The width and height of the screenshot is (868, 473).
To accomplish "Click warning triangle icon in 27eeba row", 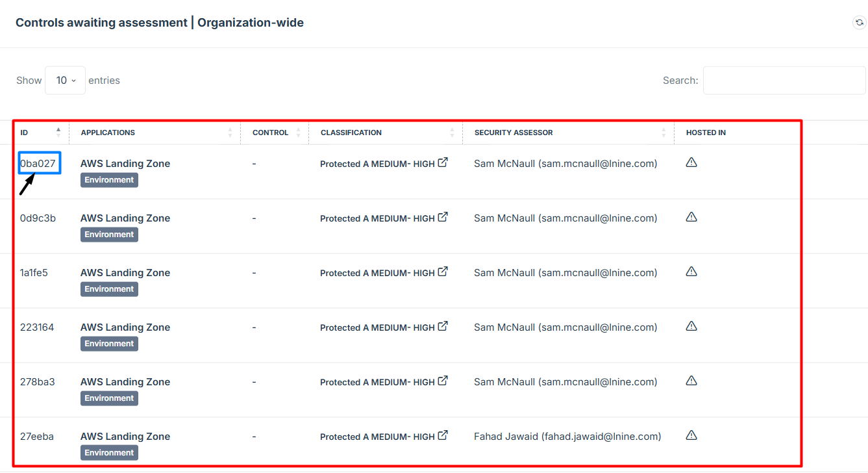I will tap(691, 435).
